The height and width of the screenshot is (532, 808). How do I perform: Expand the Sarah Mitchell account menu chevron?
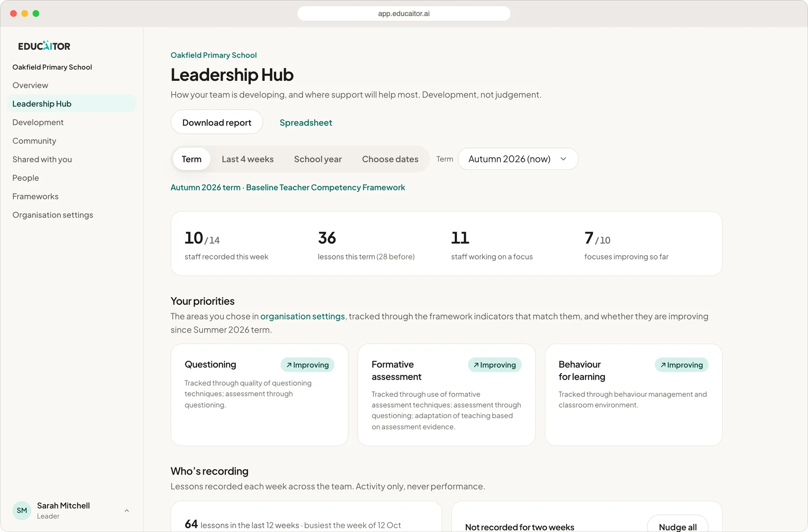127,510
